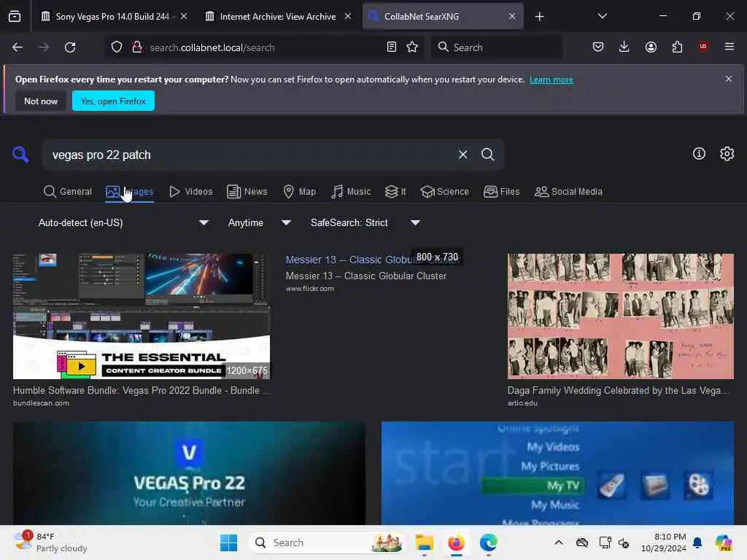Select the Music search category

[x=351, y=192]
